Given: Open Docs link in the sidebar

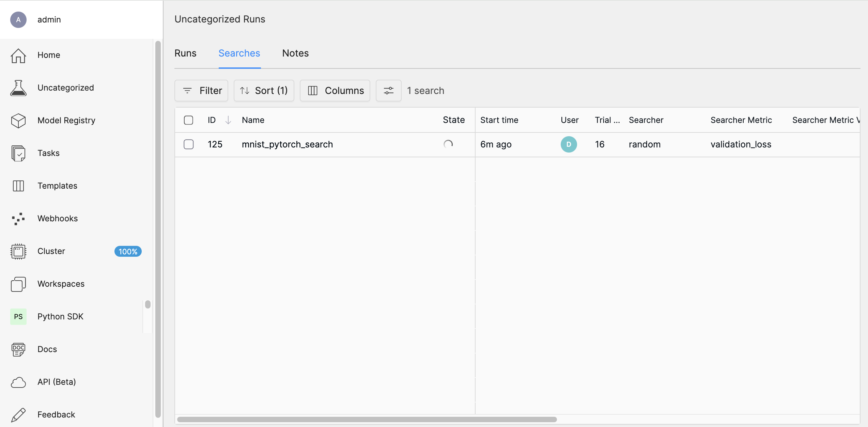Looking at the screenshot, I should point(47,349).
